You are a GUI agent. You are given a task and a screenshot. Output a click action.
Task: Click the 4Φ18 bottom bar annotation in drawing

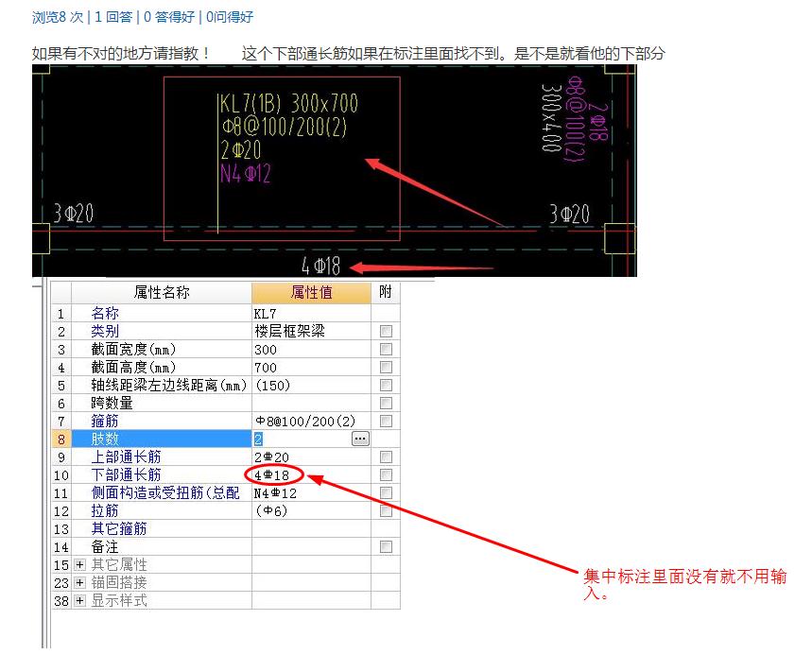pos(321,266)
